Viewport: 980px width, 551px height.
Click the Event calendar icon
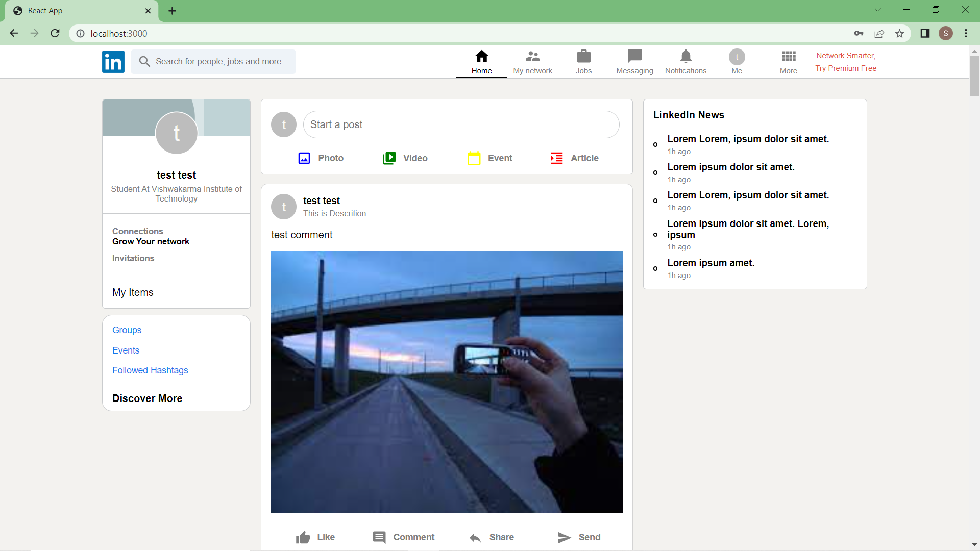pos(474,158)
